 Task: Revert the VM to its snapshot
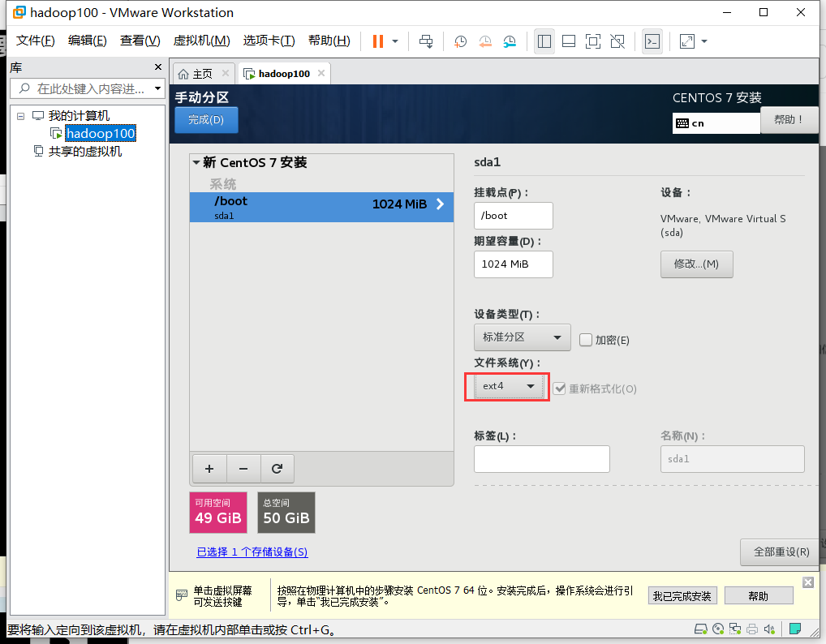[485, 41]
